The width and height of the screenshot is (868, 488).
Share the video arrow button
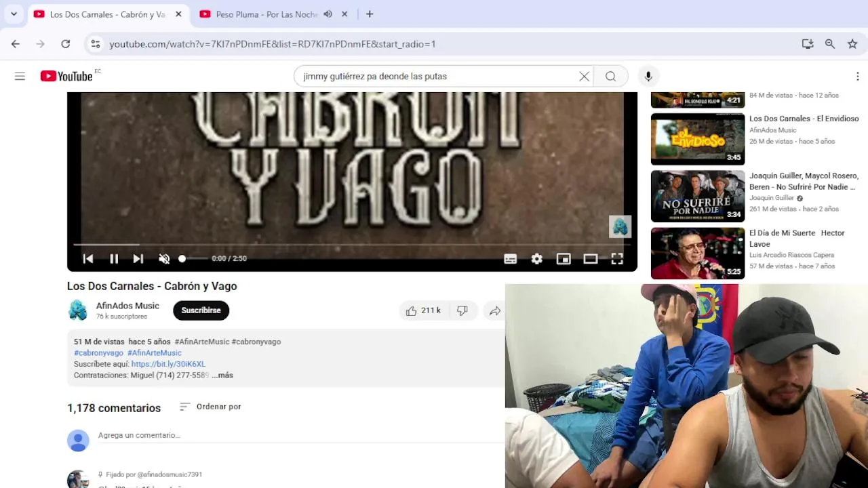(x=495, y=310)
